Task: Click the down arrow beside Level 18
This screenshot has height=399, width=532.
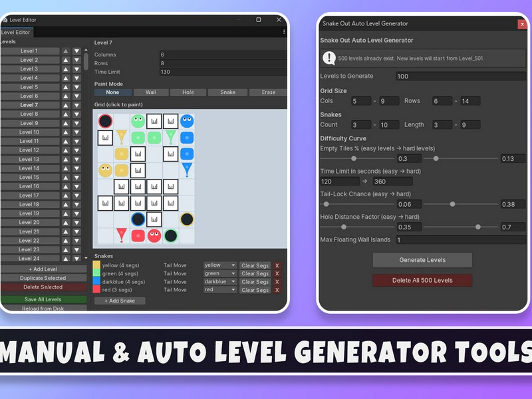Action: [x=76, y=205]
